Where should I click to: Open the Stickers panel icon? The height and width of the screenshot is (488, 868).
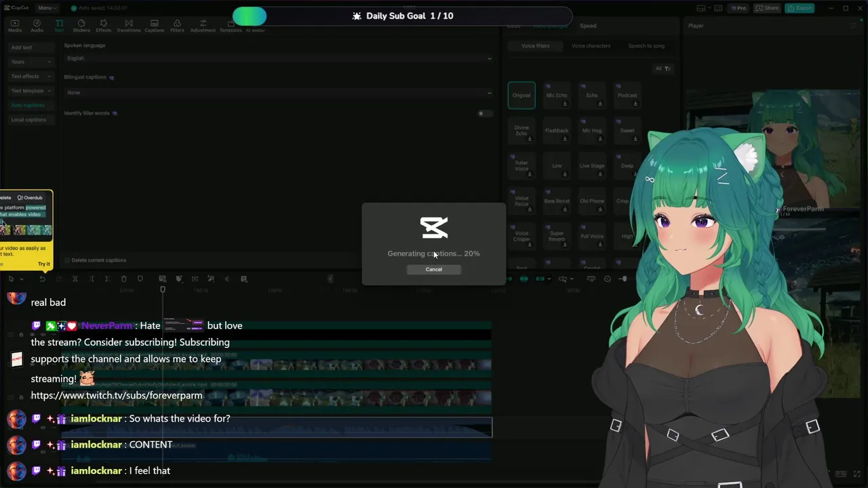coord(81,26)
